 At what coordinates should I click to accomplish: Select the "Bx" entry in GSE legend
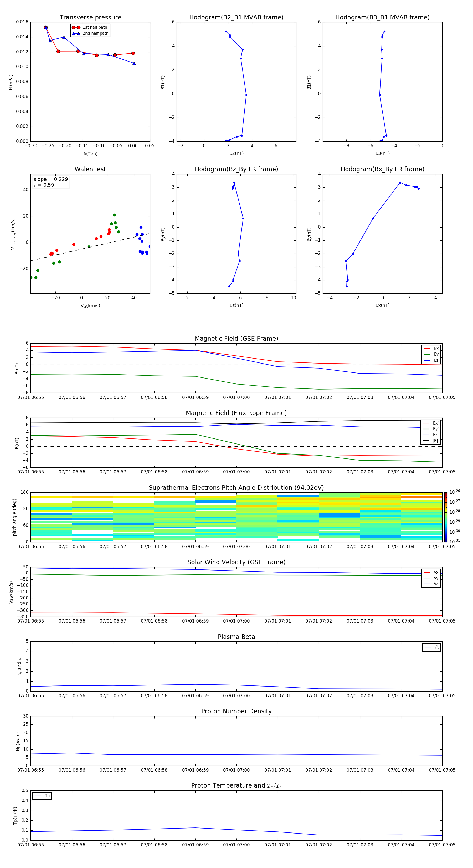(x=431, y=349)
